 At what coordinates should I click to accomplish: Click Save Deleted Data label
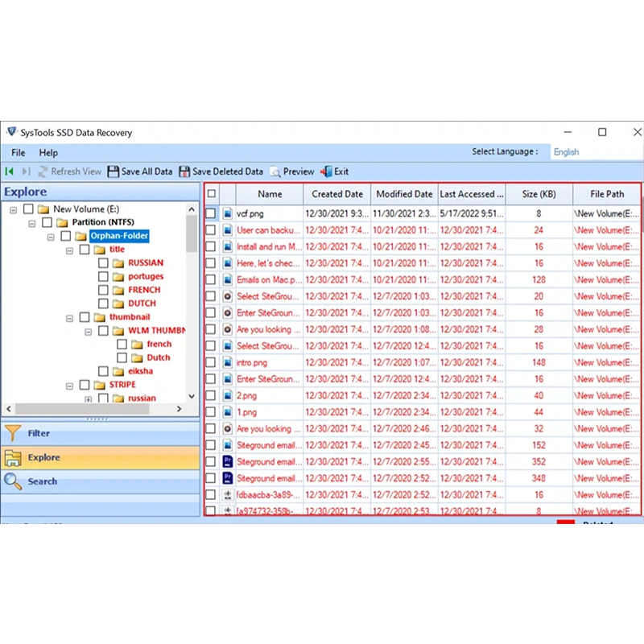point(228,171)
